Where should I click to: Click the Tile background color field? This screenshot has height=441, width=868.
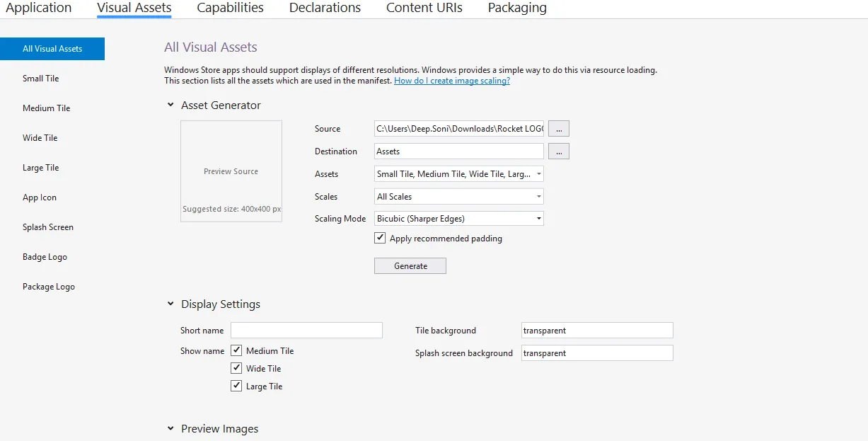coord(597,331)
